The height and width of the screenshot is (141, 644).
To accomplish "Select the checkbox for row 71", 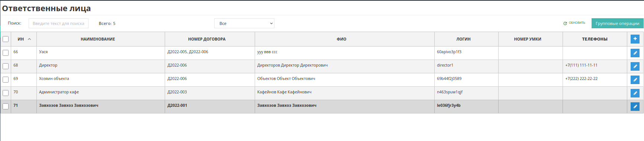I will coord(6,106).
